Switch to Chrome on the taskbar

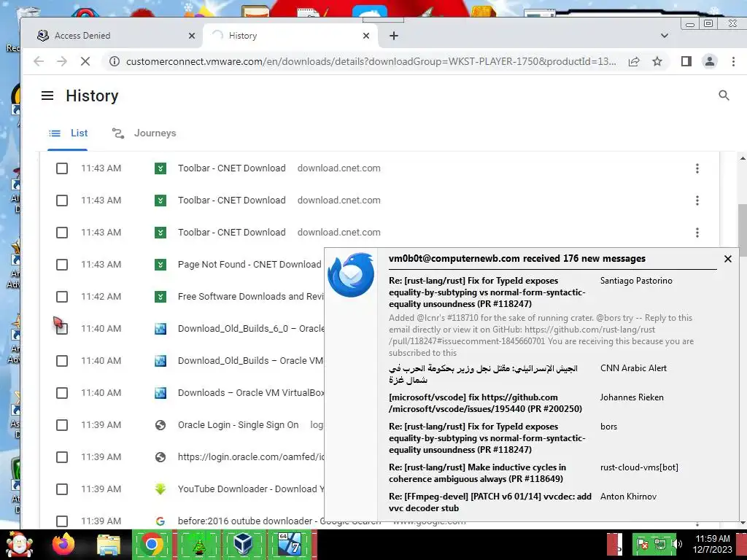click(152, 545)
